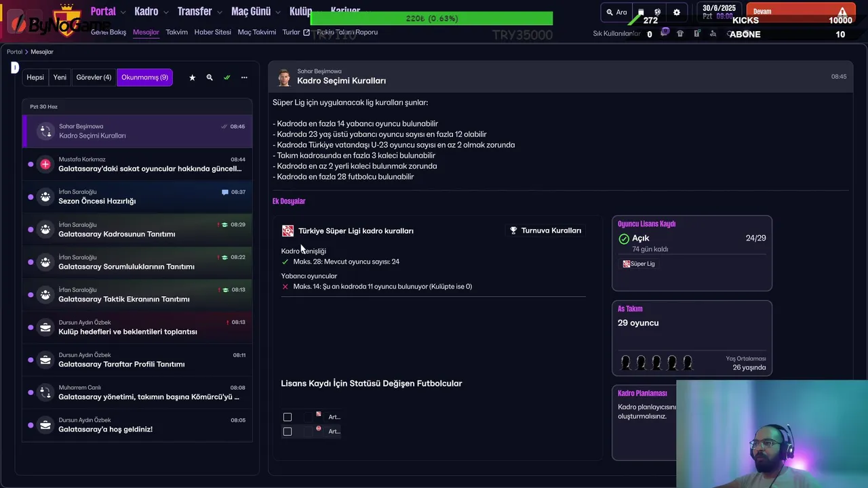Click the icon right of the shirt icon
This screenshot has width=868, height=488.
click(696, 33)
